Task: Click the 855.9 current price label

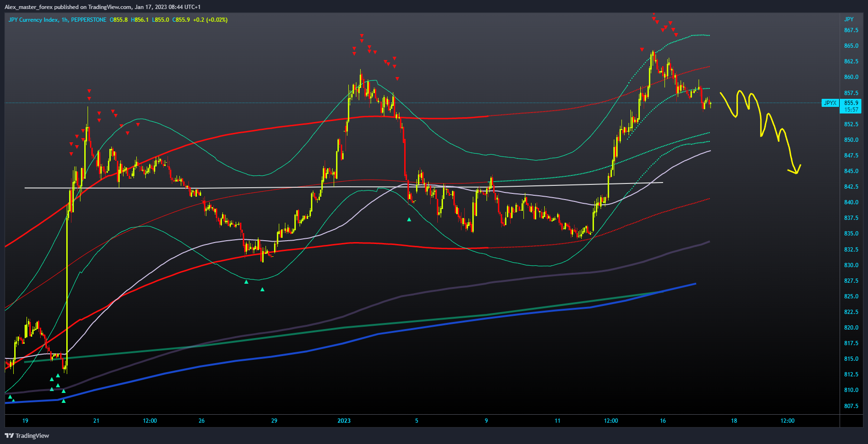Action: (851, 103)
